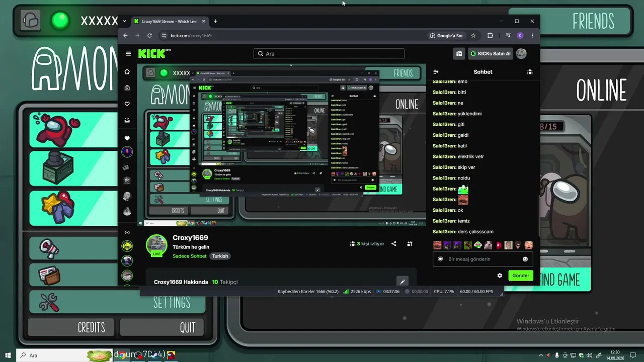Image resolution: width=644 pixels, height=362 pixels.
Task: Open Chrome's Extensions puzzle icon
Action: pos(490,36)
